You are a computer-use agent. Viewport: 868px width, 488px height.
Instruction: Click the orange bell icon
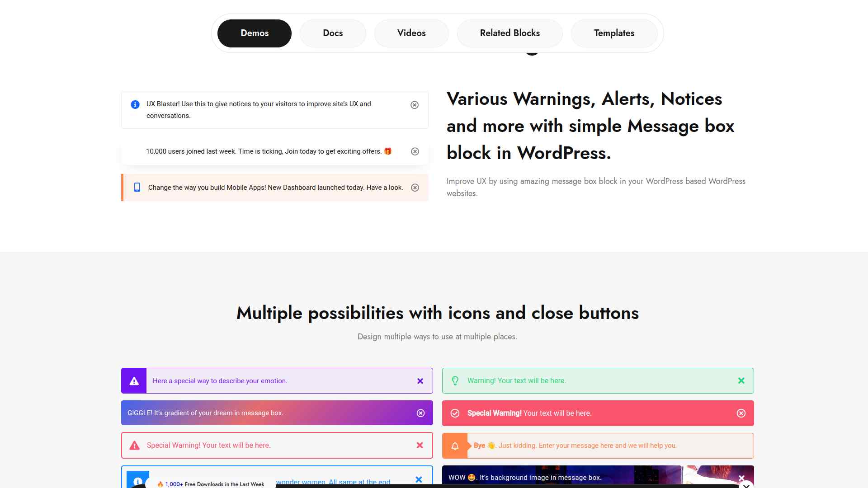tap(455, 446)
